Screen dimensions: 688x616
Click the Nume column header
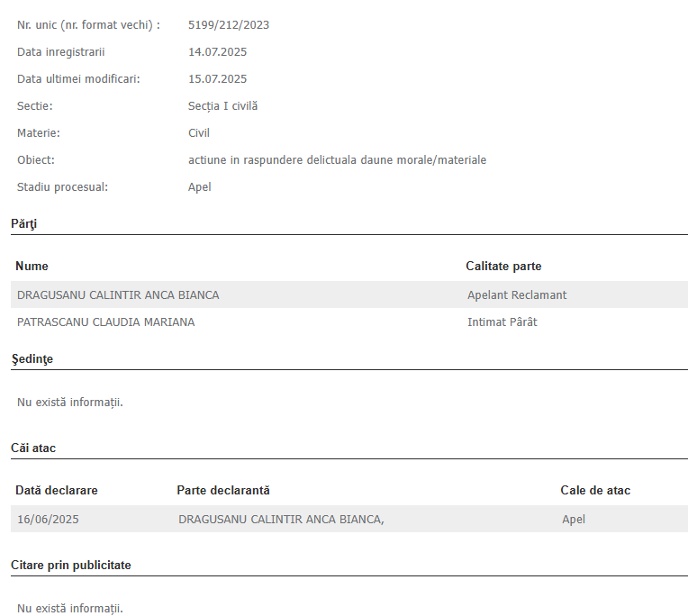click(x=32, y=266)
